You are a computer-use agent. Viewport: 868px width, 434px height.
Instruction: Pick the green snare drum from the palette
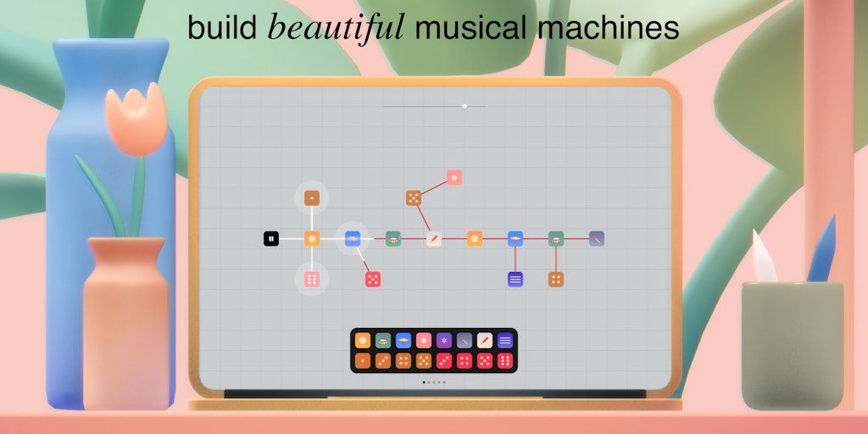coord(383,341)
